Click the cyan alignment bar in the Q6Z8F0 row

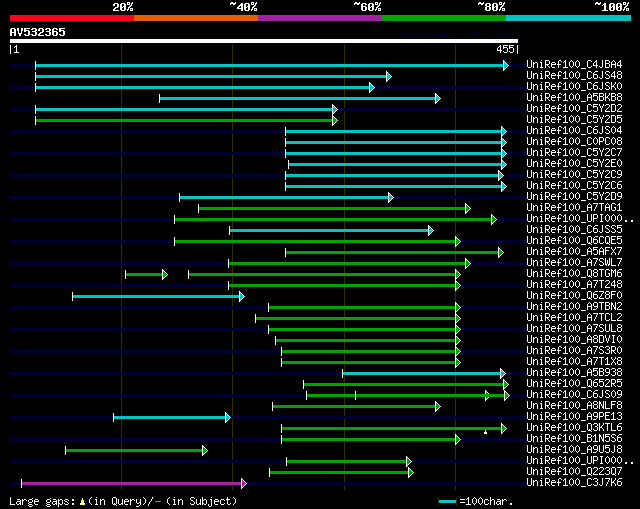click(x=158, y=297)
